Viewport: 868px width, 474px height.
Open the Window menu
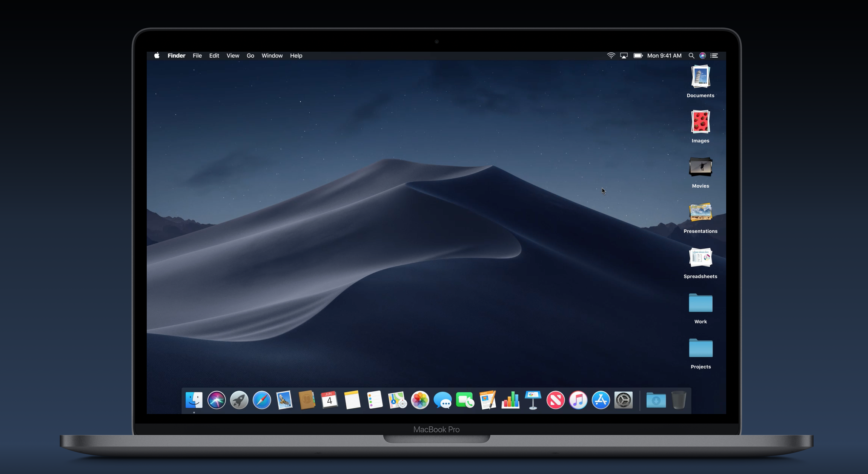(272, 55)
